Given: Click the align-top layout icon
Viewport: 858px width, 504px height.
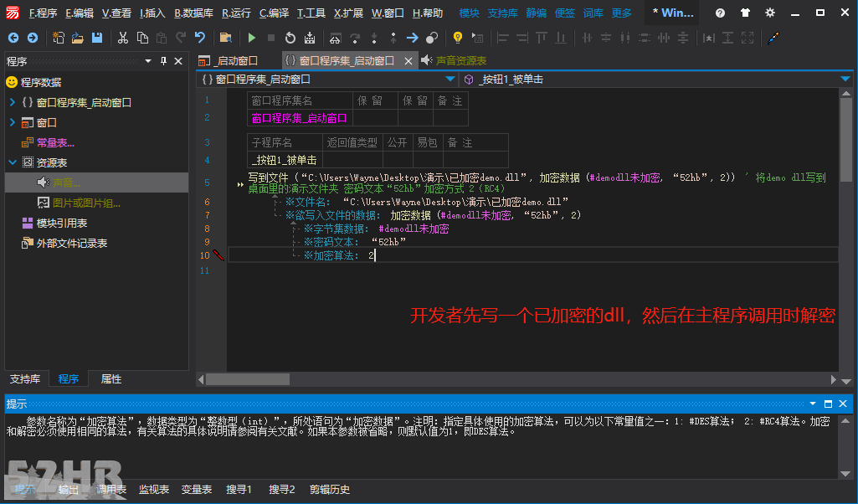Looking at the screenshot, I should tap(542, 38).
